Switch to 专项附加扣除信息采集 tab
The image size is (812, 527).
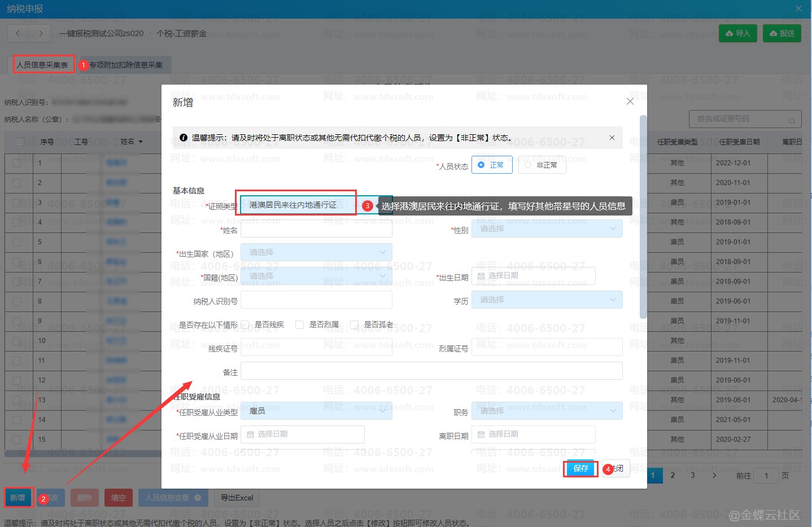125,65
